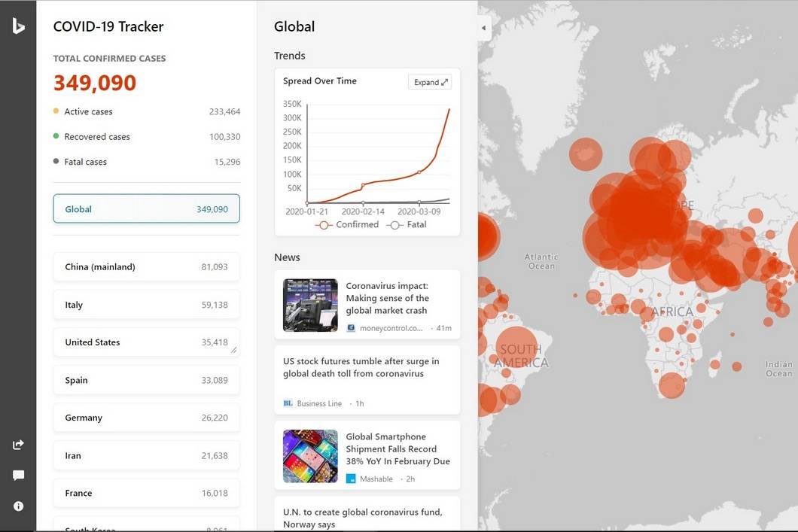Screen dimensions: 798x532
Task: Select China (mainland) from the list
Action: 146,267
